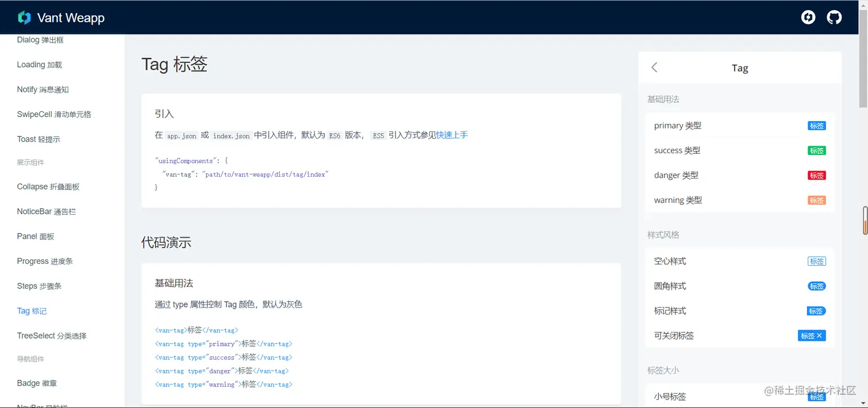
Task: Click the ES5 inline code label
Action: click(x=378, y=136)
